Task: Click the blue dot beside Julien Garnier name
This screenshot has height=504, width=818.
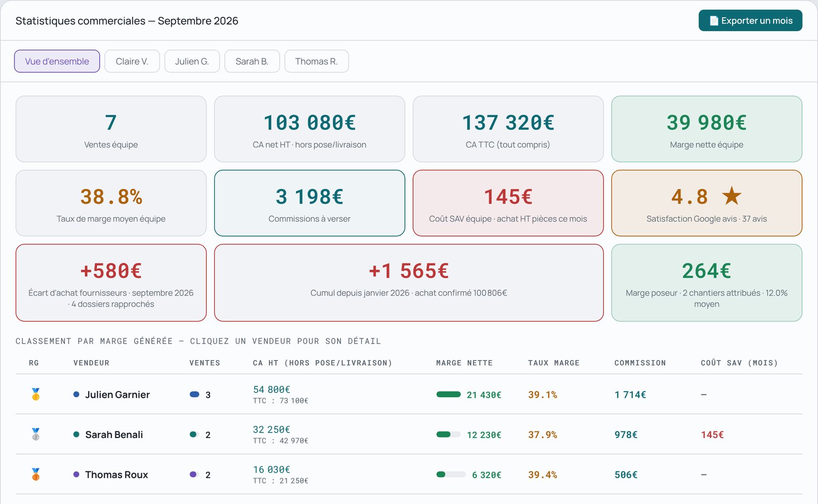Action: click(76, 395)
